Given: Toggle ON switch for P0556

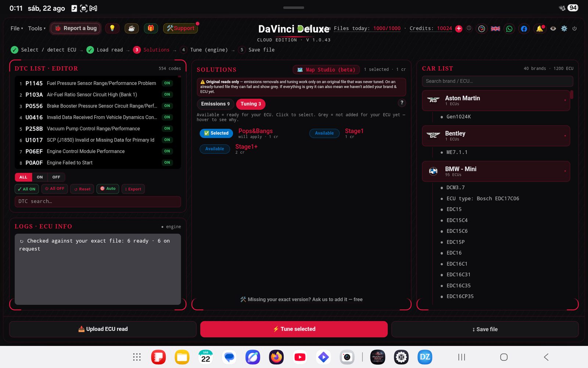Looking at the screenshot, I should (167, 106).
